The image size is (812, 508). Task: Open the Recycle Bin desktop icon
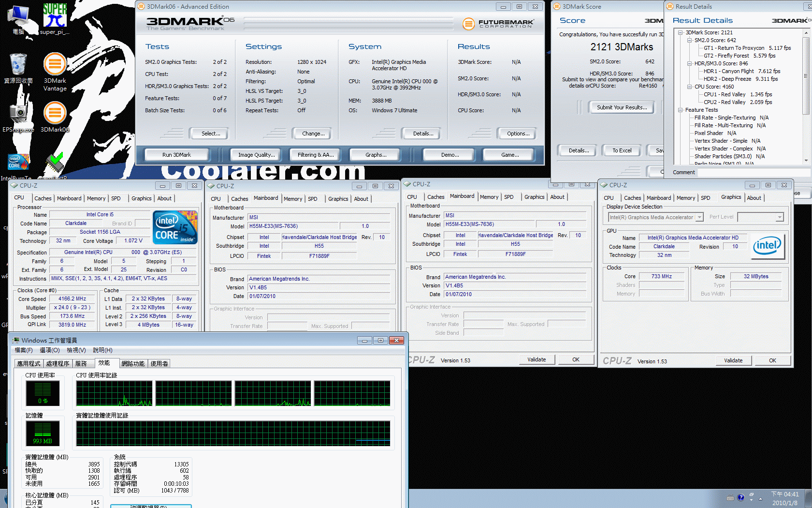(18, 68)
